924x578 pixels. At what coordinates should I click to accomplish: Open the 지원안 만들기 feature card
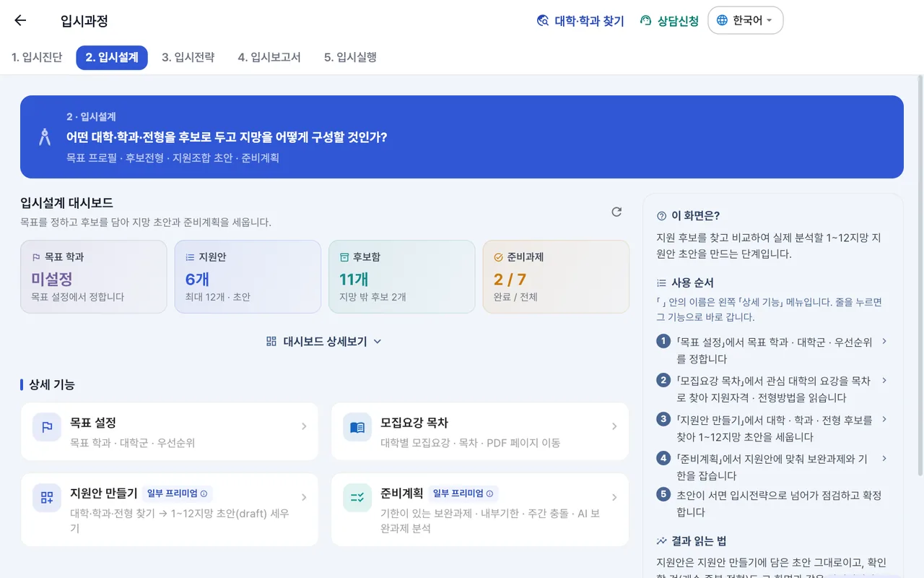pos(170,510)
